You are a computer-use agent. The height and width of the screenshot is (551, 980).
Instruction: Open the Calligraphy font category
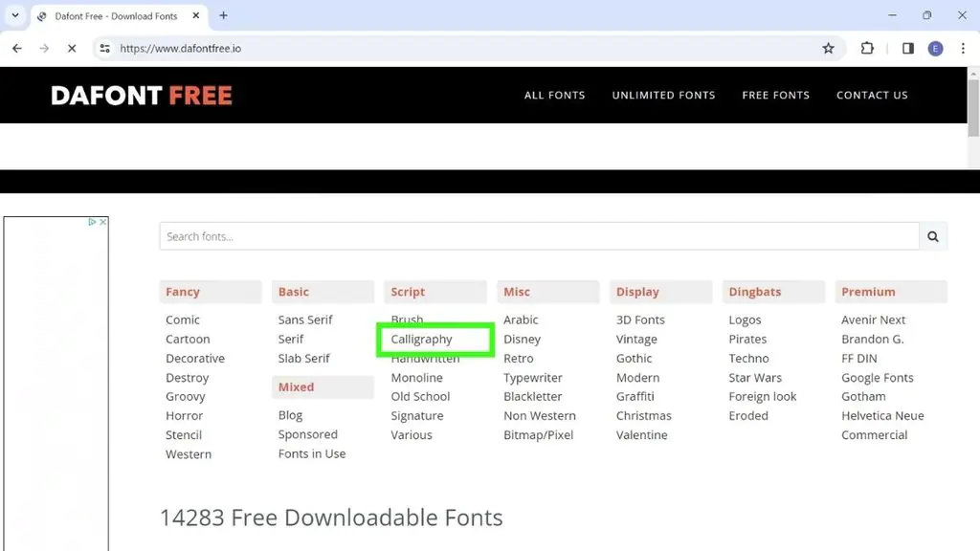pyautogui.click(x=422, y=340)
